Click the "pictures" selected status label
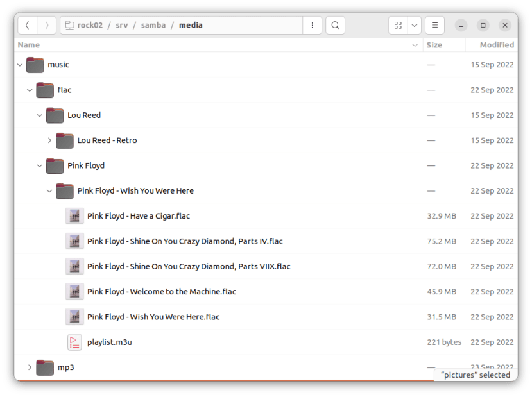532x397 pixels. (x=476, y=375)
